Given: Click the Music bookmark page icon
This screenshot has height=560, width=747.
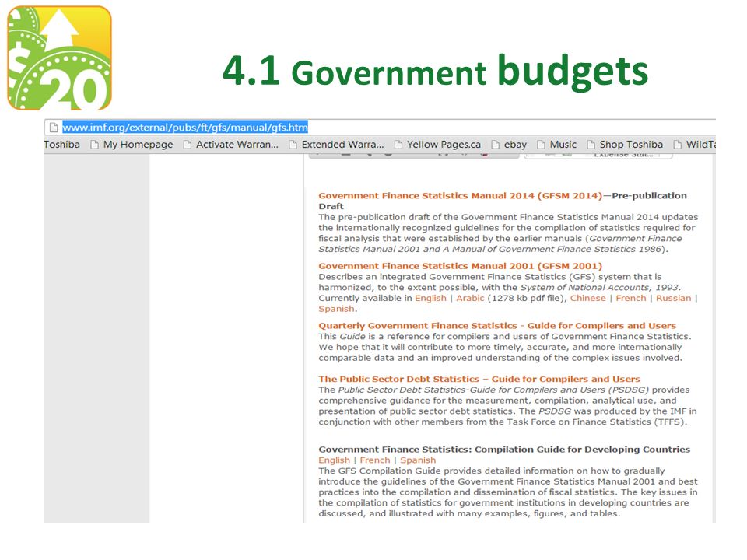Looking at the screenshot, I should click(x=542, y=145).
